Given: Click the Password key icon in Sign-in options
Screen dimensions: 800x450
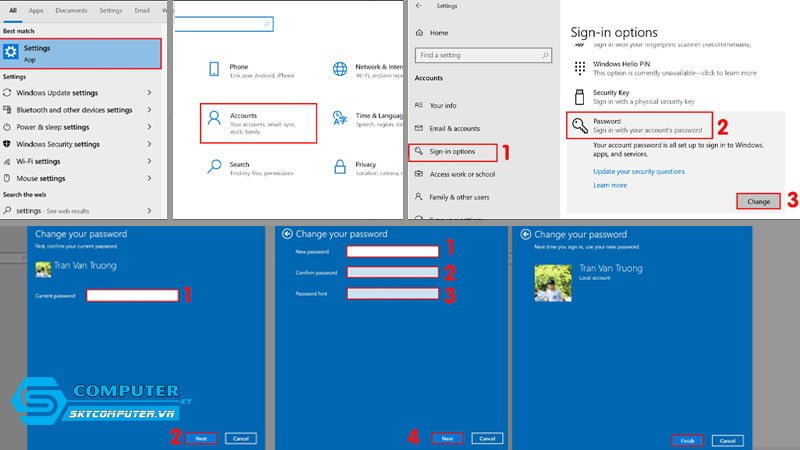Looking at the screenshot, I should pos(580,126).
